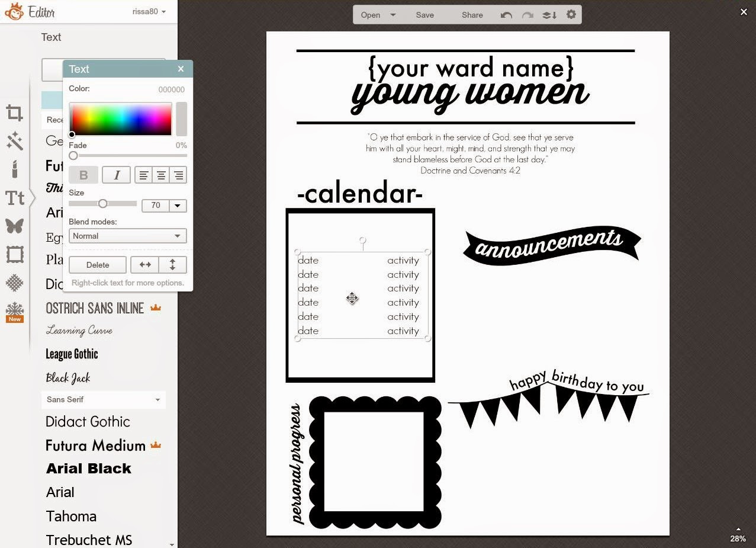
Task: Choose the Ostrich Sans Inline font
Action: (95, 308)
